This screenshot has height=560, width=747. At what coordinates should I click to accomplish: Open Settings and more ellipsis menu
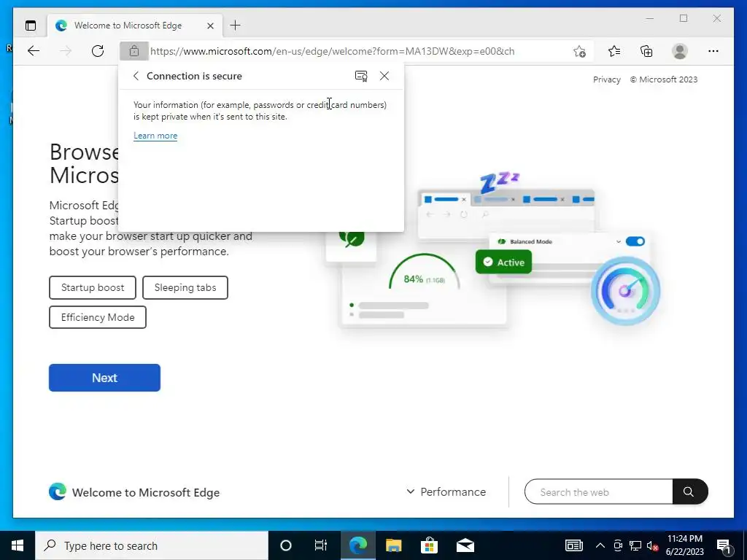(x=713, y=51)
